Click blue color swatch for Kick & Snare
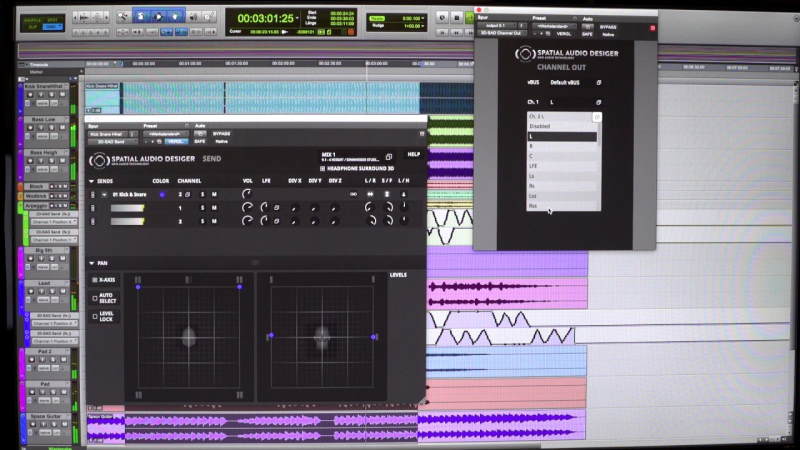 coord(162,194)
